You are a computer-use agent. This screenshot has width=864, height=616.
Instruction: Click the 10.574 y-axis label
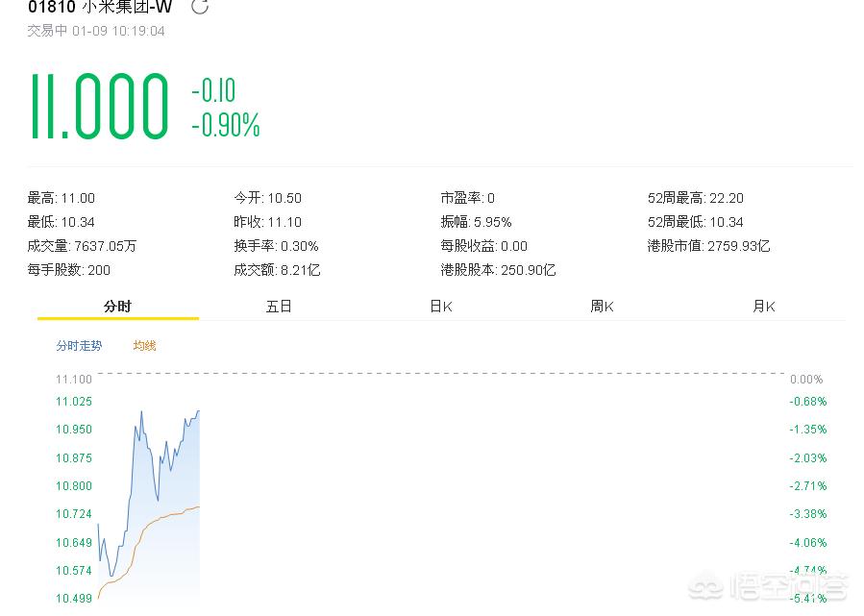coord(74,570)
